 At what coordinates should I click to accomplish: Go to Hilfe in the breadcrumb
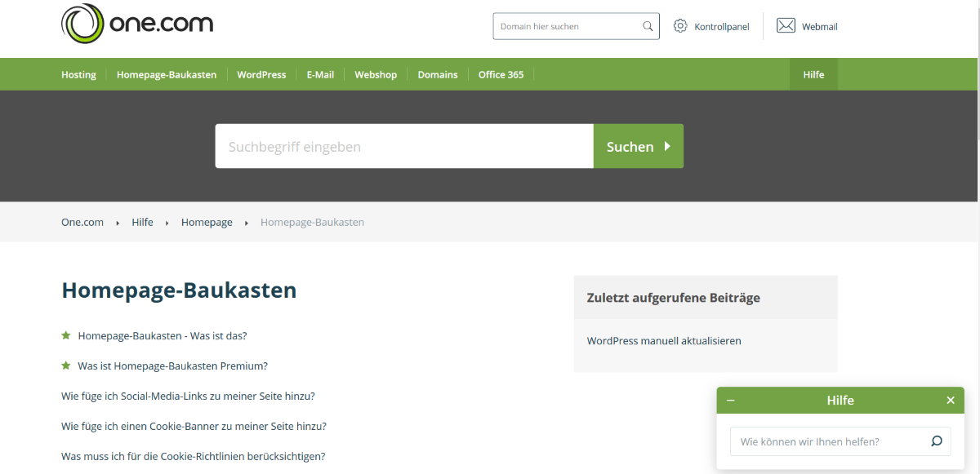(x=142, y=222)
